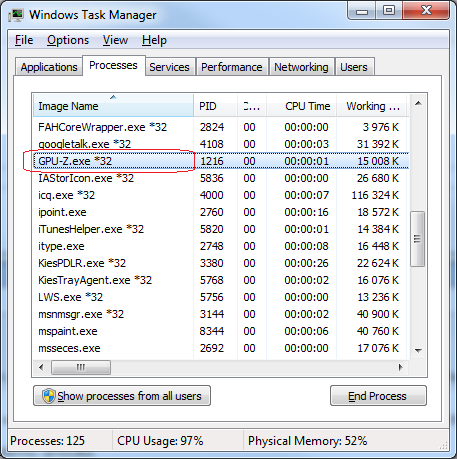The width and height of the screenshot is (457, 459).
Task: Click the horizontal scrollbar right arrow
Action: (401, 367)
